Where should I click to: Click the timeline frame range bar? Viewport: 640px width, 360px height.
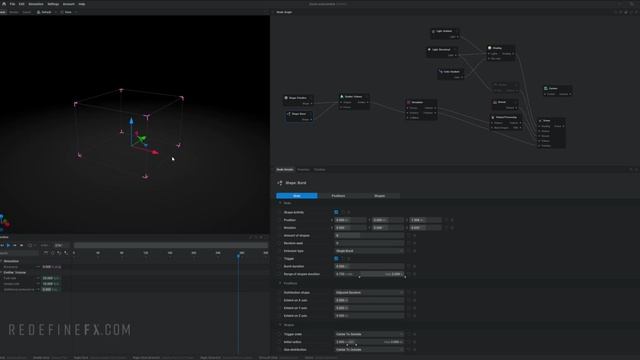coord(171,245)
